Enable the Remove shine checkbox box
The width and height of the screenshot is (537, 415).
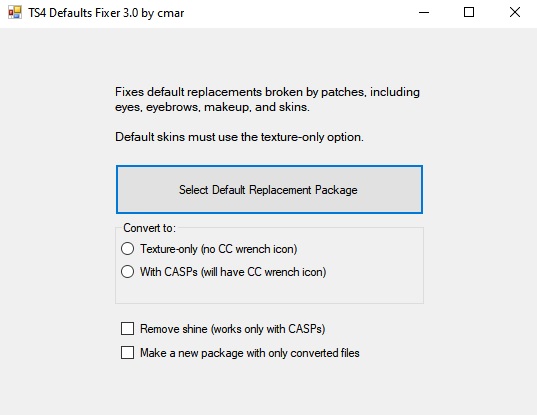[127, 328]
